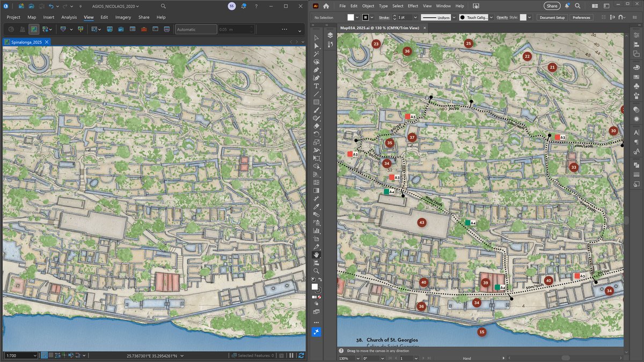Open the Automatic mode dropdown in ArcGIS
The height and width of the screenshot is (362, 644).
pos(196,29)
